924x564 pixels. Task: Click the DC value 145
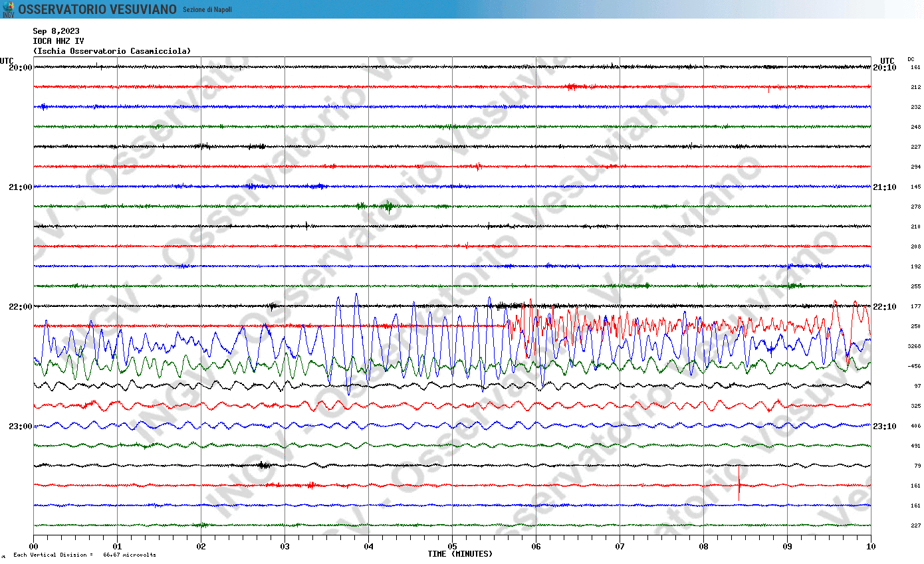(x=915, y=187)
